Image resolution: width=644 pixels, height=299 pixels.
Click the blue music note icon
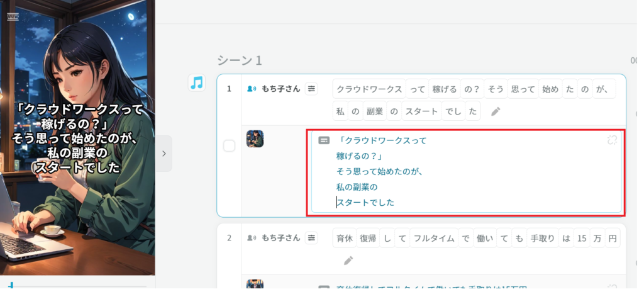(x=197, y=82)
